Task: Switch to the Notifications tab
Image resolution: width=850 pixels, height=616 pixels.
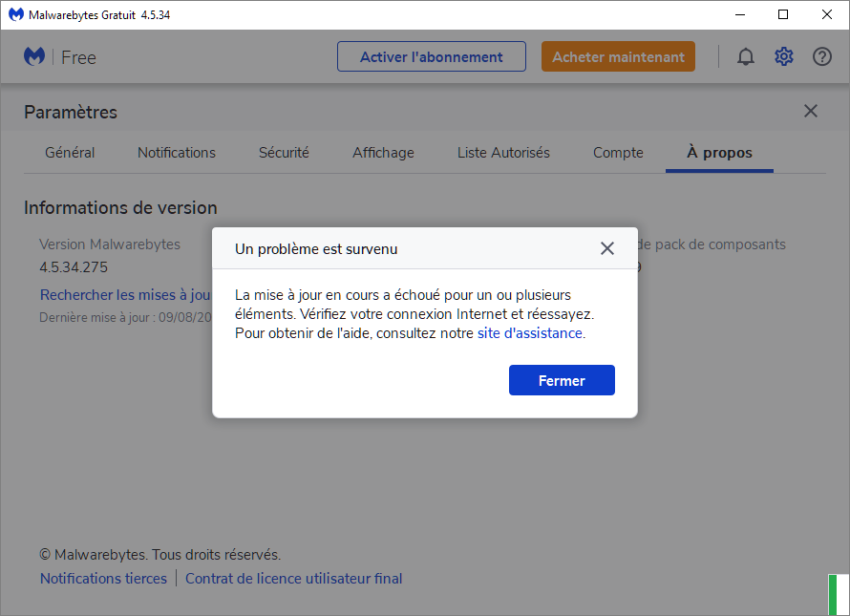Action: pos(177,153)
